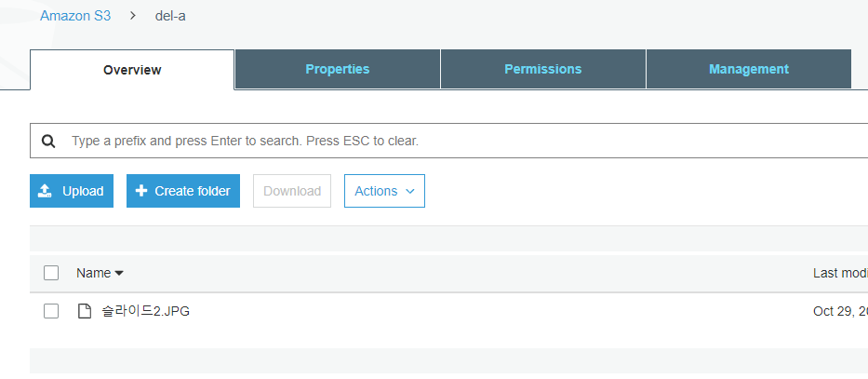The image size is (868, 379).
Task: Switch to the Properties tab
Action: [x=338, y=69]
